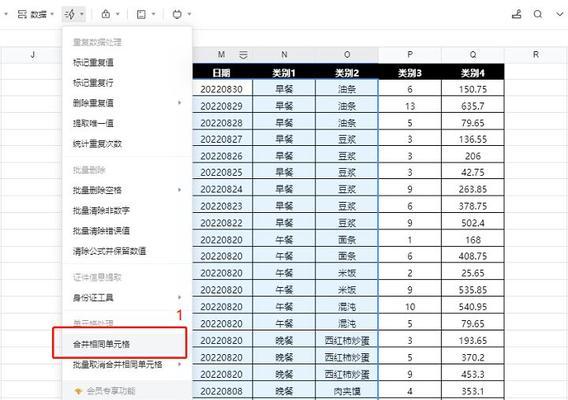The image size is (568, 400).
Task: Expand the 身份证工具 submenu arrow
Action: tap(179, 297)
